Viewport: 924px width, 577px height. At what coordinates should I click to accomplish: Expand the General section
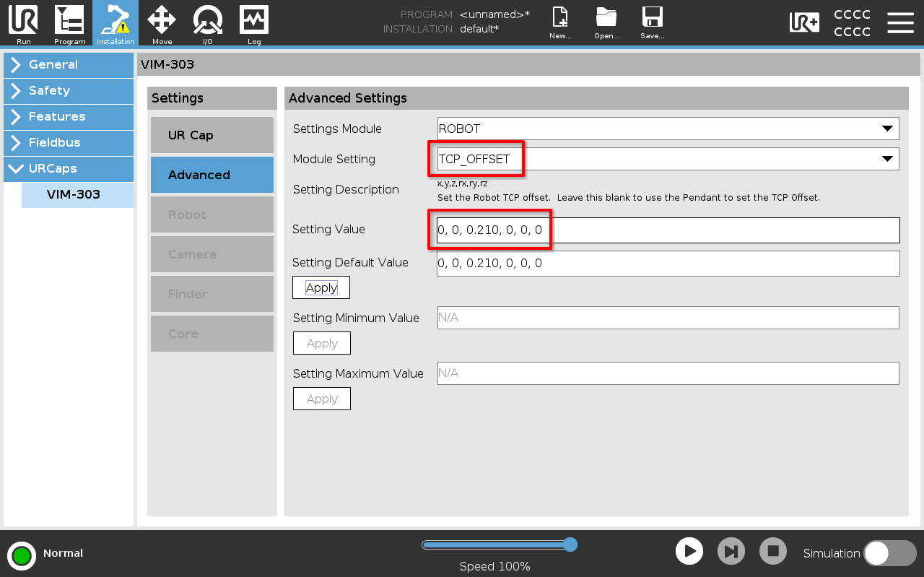(69, 65)
